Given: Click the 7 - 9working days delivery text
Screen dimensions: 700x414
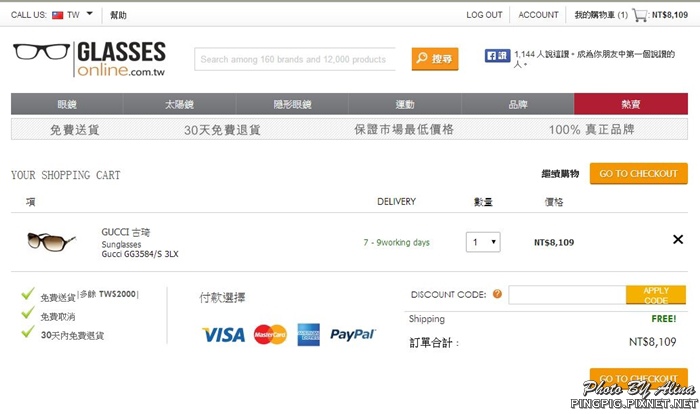Looking at the screenshot, I should 396,243.
